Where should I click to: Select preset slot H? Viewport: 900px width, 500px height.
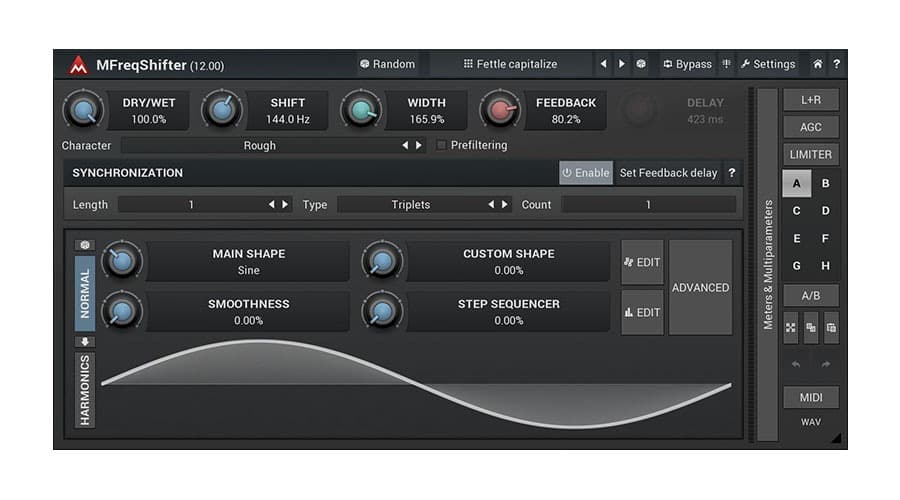(x=825, y=266)
